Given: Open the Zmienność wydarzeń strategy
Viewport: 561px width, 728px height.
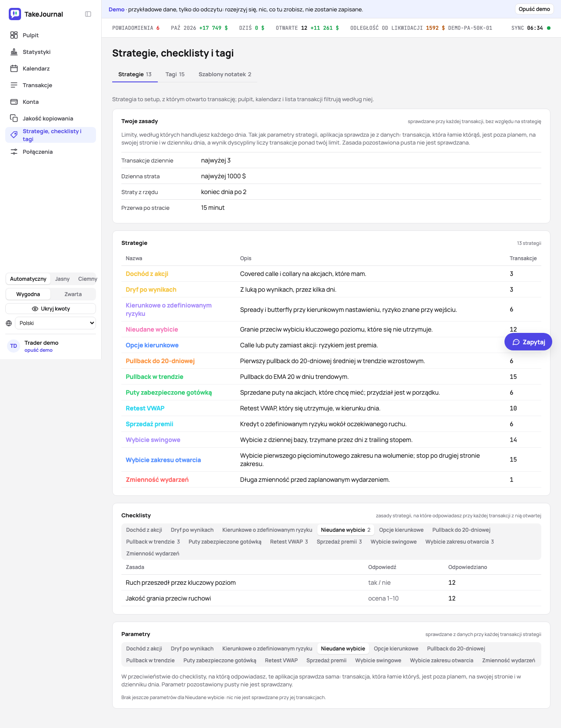Looking at the screenshot, I should click(157, 480).
